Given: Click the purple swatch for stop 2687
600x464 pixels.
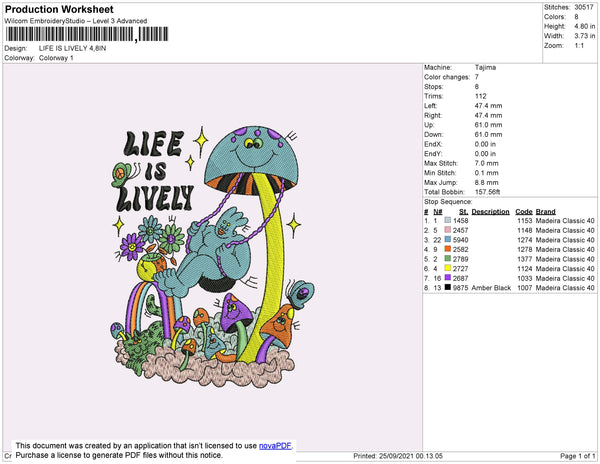Looking at the screenshot, I should [x=448, y=278].
